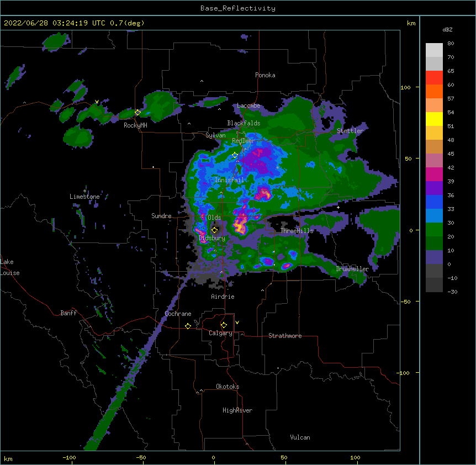Click the yellow v marker east of Calgary

click(237, 323)
